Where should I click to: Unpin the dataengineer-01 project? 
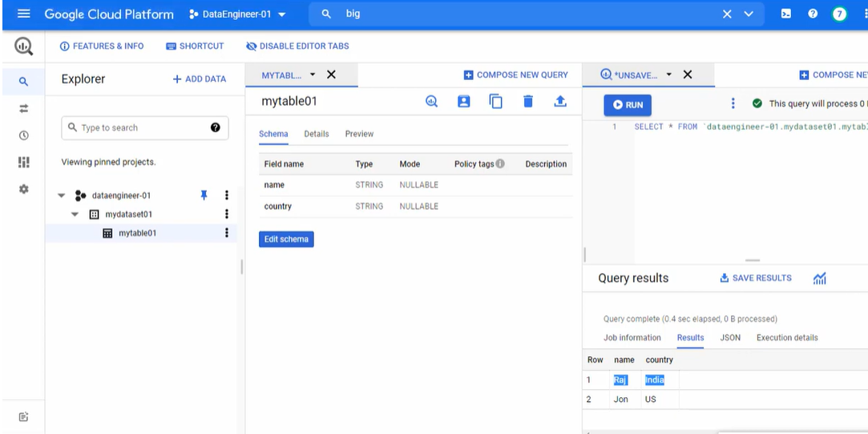click(x=204, y=195)
